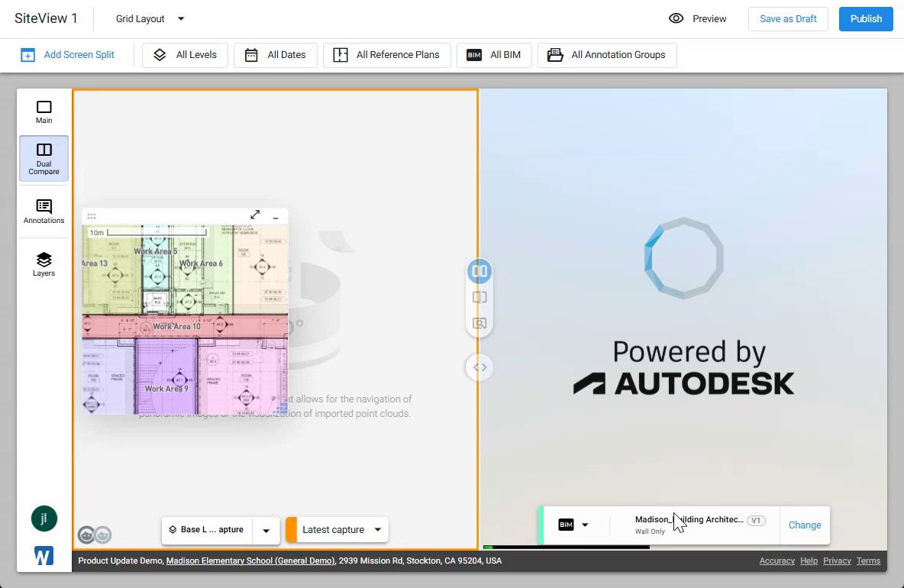Click the Add Screen Split label

[79, 55]
